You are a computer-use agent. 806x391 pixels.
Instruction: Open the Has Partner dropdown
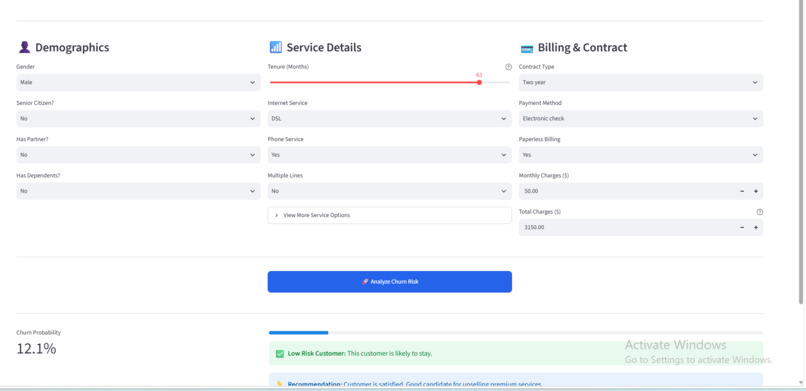pyautogui.click(x=138, y=155)
